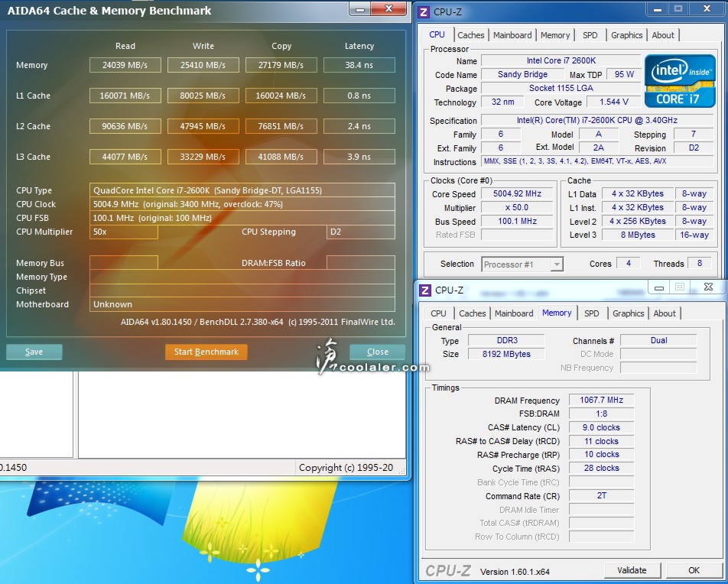Click the CPU Type field QuadCore Intel Core i7-2600K
Viewport: 728px width, 584px height.
(242, 190)
